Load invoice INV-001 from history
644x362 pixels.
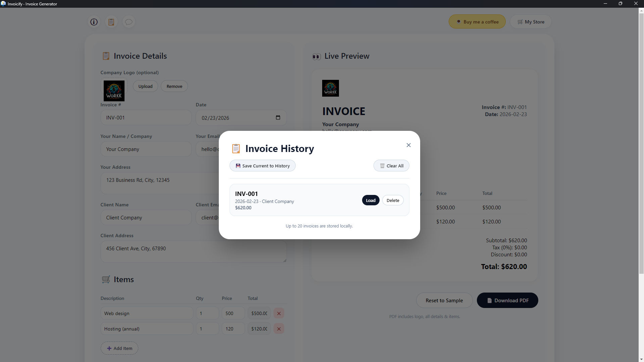coord(370,200)
